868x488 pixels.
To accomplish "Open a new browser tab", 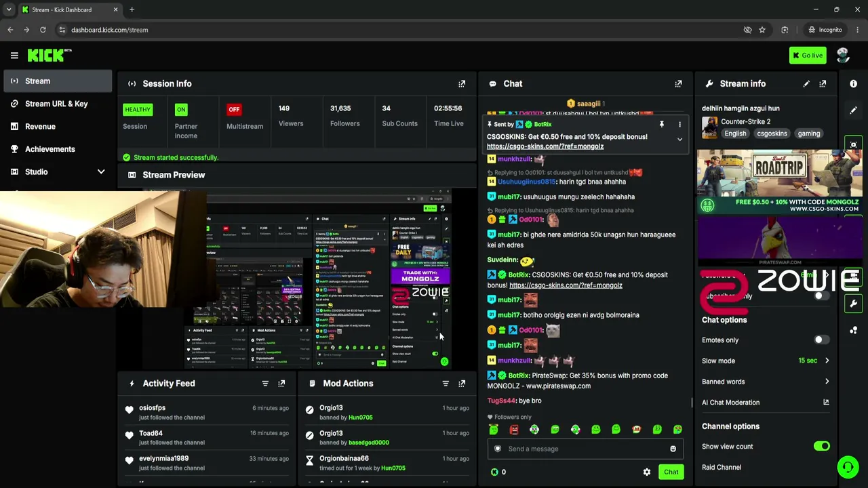I will coord(132,9).
